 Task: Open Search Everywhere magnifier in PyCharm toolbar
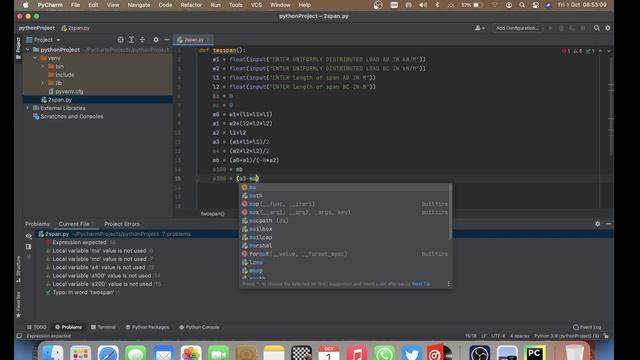(597, 28)
